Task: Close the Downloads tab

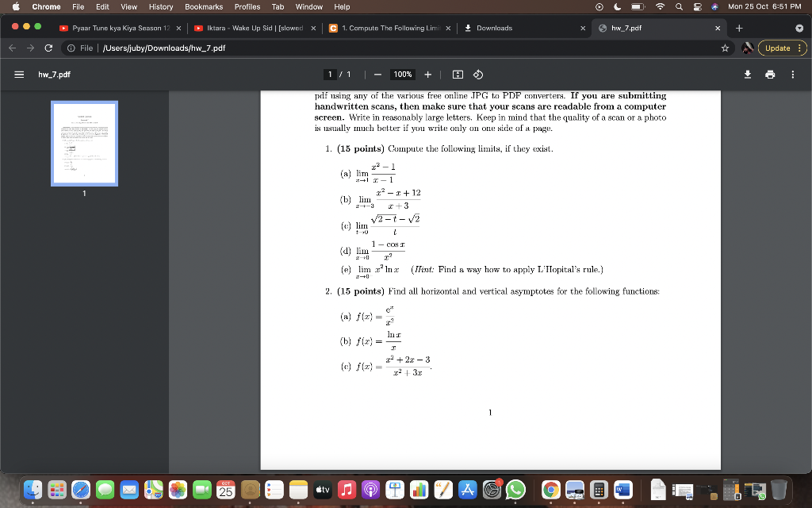Action: click(x=583, y=28)
